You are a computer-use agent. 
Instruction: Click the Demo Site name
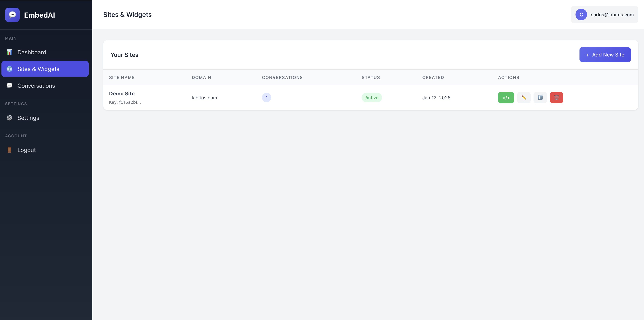click(122, 94)
